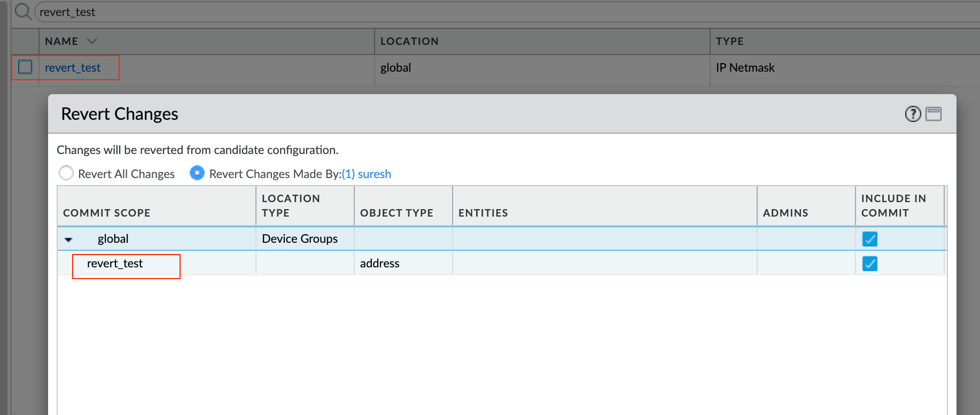Image resolution: width=980 pixels, height=415 pixels.
Task: Click the search magnifier icon
Action: (22, 11)
